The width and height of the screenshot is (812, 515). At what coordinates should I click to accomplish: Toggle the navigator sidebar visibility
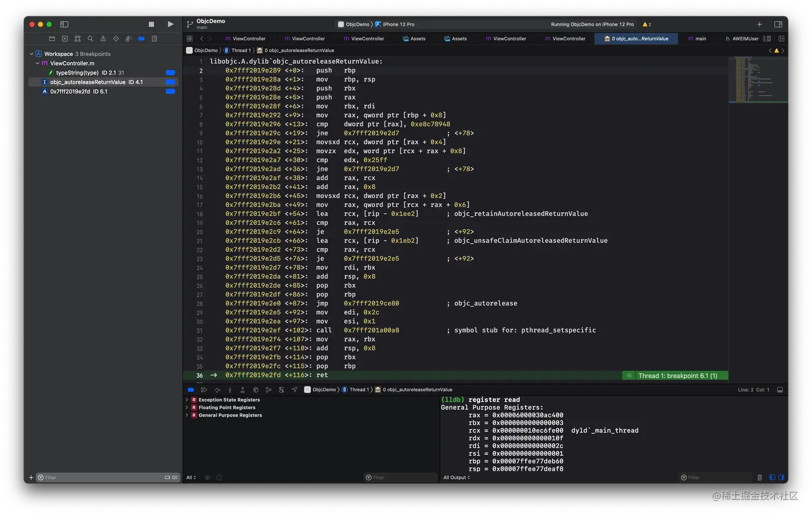pyautogui.click(x=64, y=24)
